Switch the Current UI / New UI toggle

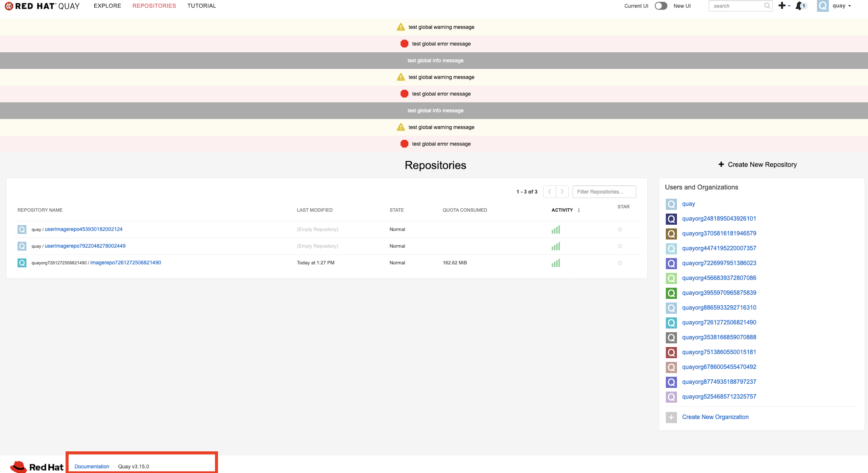pyautogui.click(x=660, y=6)
